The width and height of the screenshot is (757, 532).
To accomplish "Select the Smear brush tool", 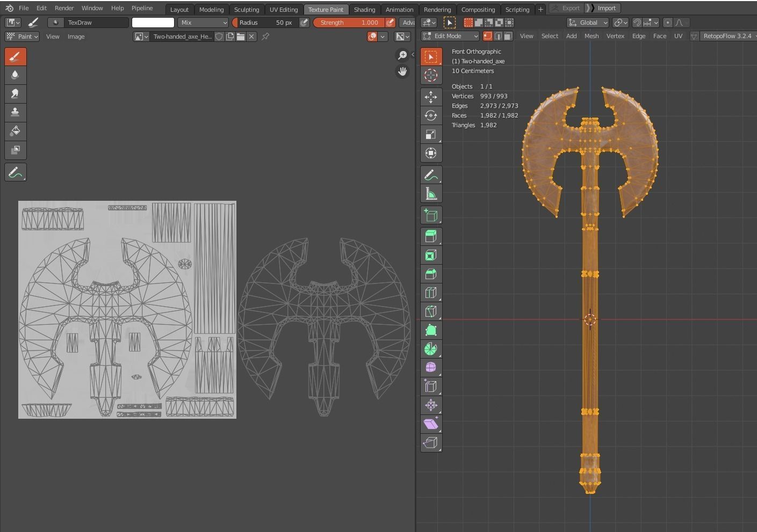I will [x=15, y=94].
